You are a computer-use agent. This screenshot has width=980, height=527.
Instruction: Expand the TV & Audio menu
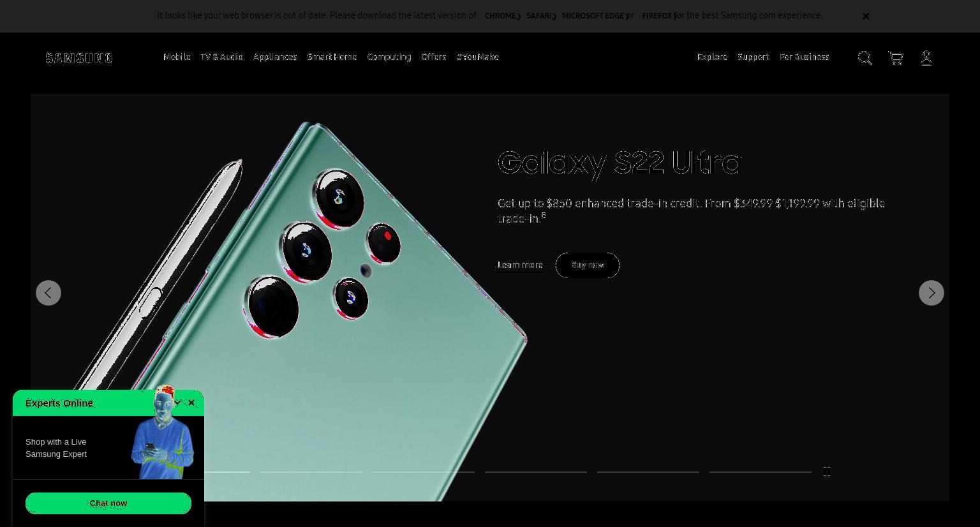point(221,57)
